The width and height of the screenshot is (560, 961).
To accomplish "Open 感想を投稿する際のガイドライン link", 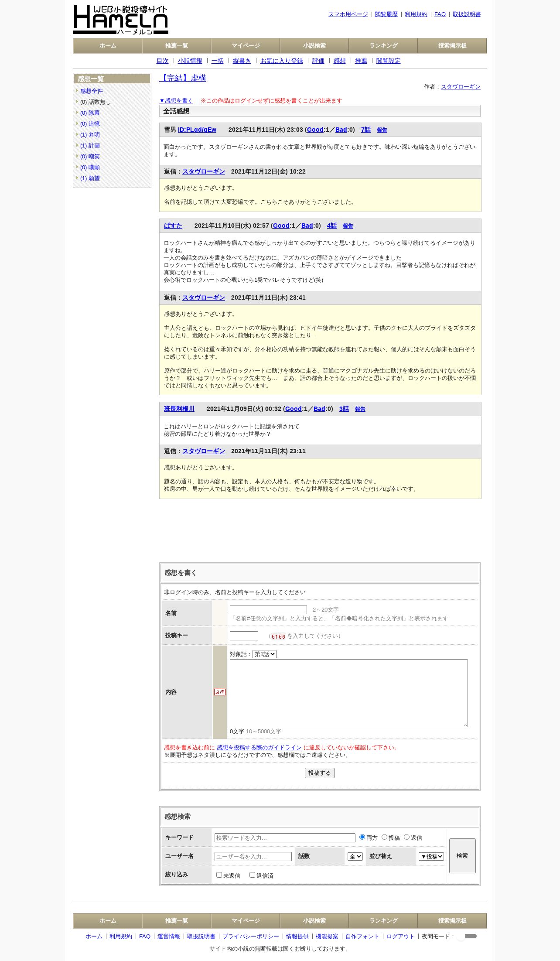I will (x=259, y=748).
